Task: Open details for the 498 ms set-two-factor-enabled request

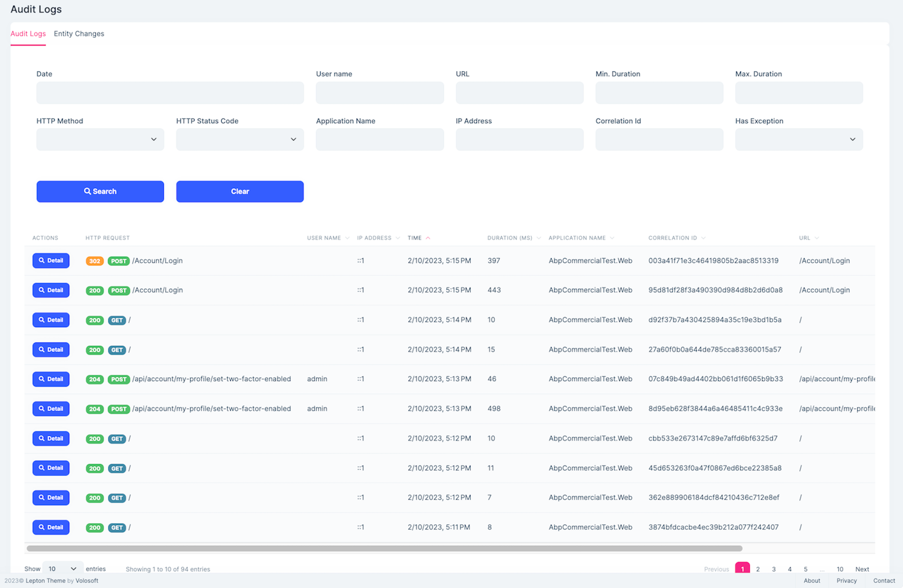Action: (51, 408)
